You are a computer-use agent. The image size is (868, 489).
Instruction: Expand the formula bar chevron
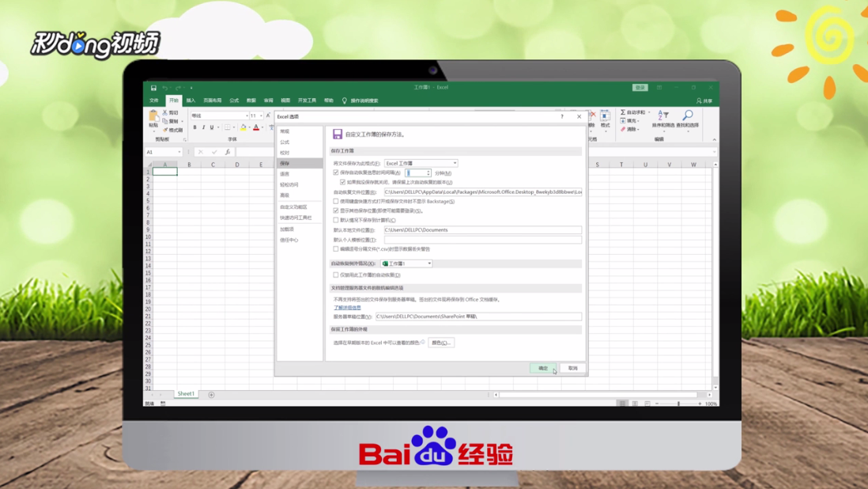tap(714, 152)
